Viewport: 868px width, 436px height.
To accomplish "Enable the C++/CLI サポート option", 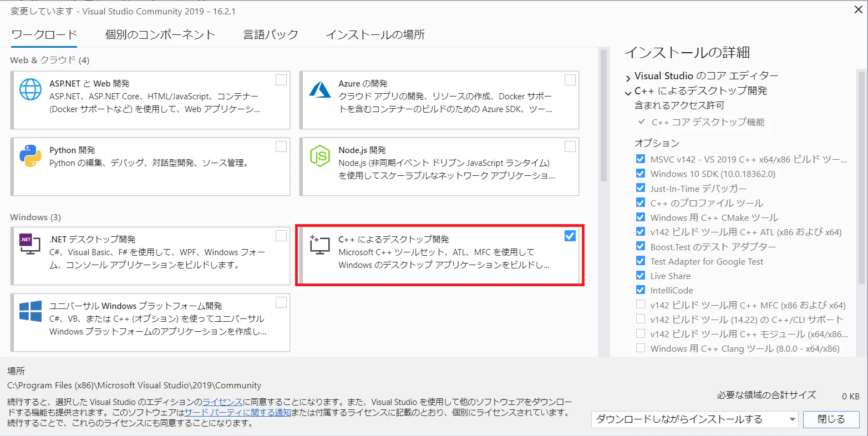I will (641, 319).
